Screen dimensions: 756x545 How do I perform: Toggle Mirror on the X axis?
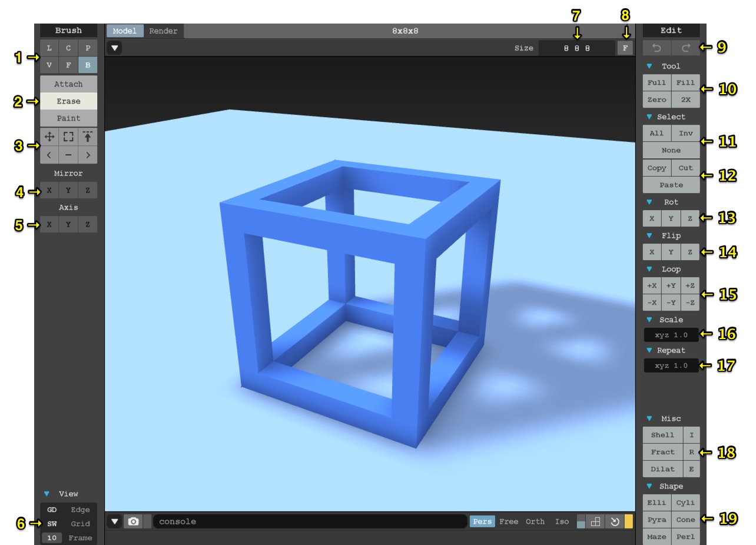click(49, 191)
